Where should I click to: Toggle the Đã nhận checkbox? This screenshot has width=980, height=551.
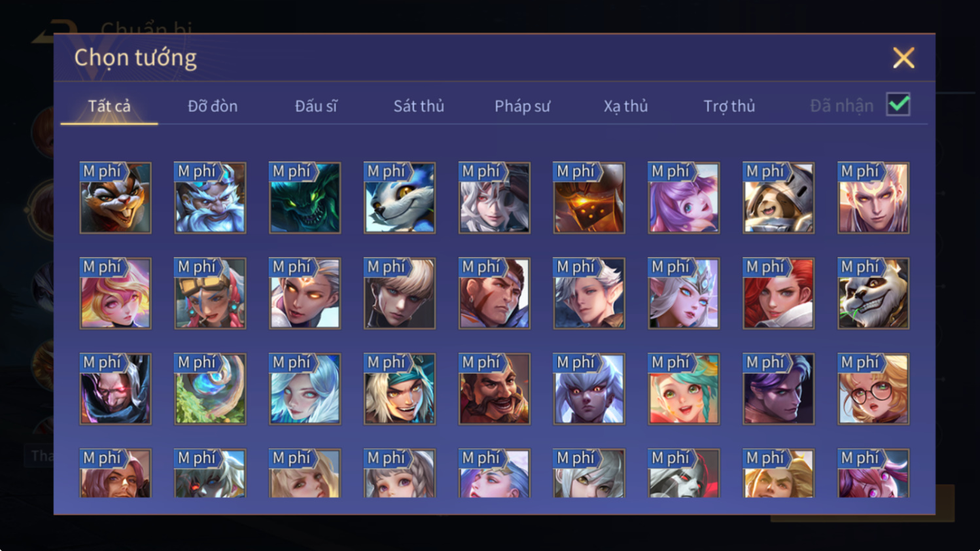[898, 105]
